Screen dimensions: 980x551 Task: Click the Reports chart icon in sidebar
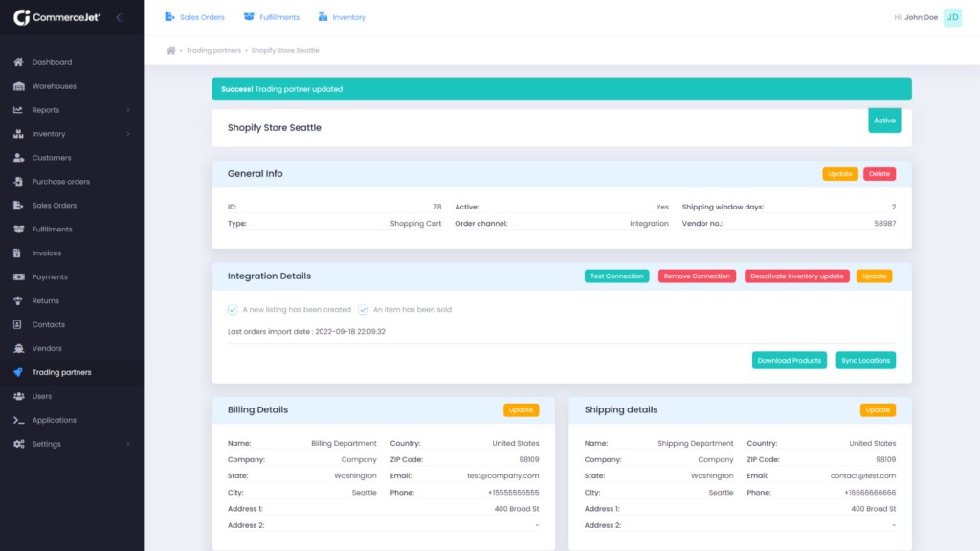click(19, 110)
